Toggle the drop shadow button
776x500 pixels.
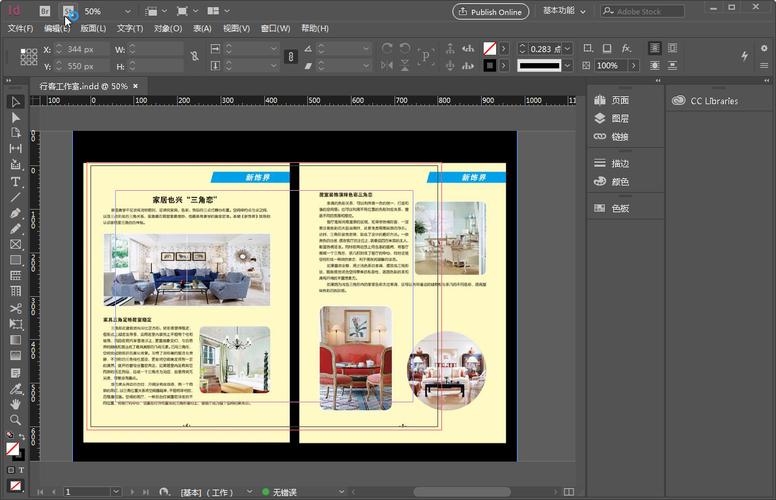[x=607, y=48]
